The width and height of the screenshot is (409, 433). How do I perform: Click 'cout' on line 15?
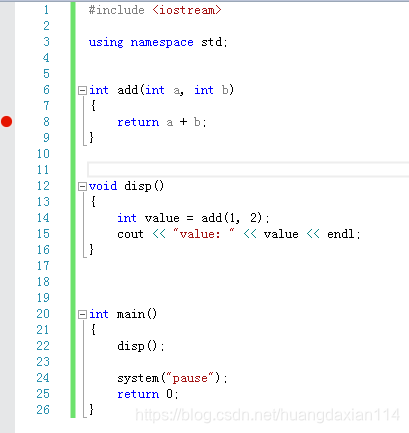tap(130, 234)
